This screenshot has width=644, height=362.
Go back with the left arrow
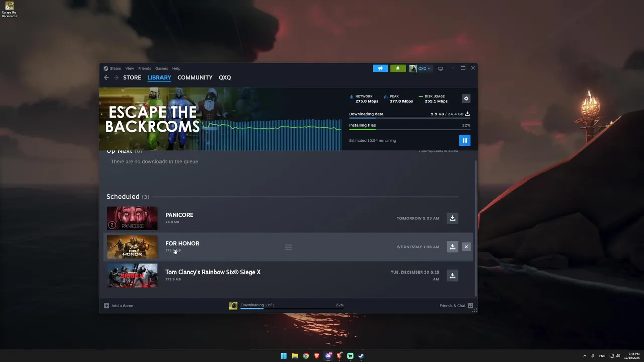point(106,77)
